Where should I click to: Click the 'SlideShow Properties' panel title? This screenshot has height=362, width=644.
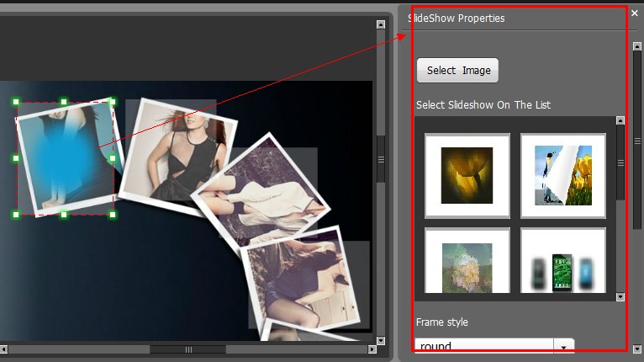(456, 19)
